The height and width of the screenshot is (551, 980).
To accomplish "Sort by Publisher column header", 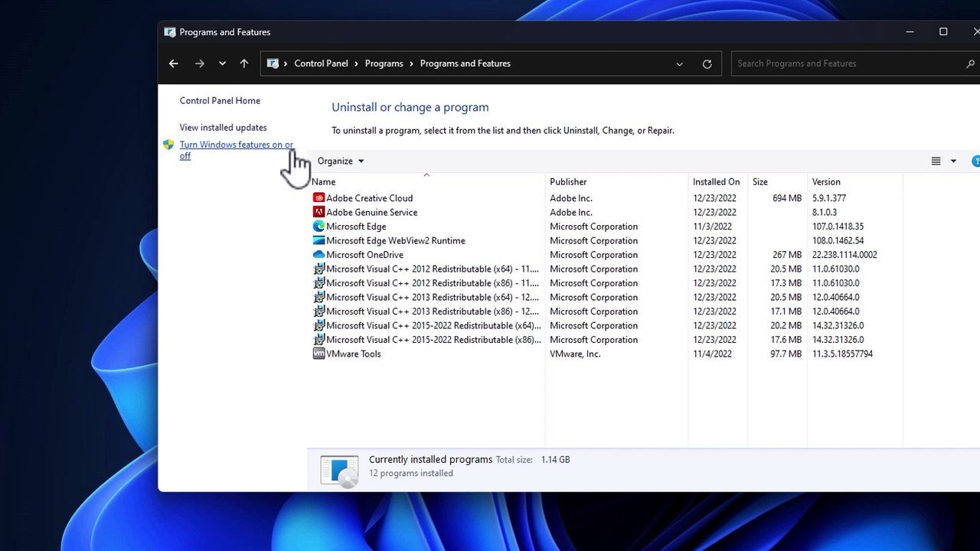I will click(x=616, y=182).
